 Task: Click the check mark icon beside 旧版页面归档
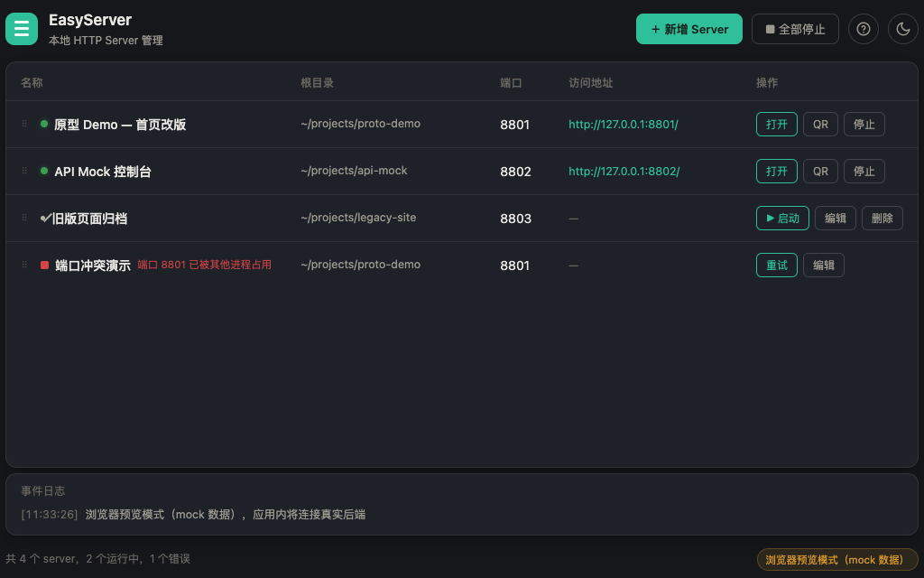pos(46,219)
